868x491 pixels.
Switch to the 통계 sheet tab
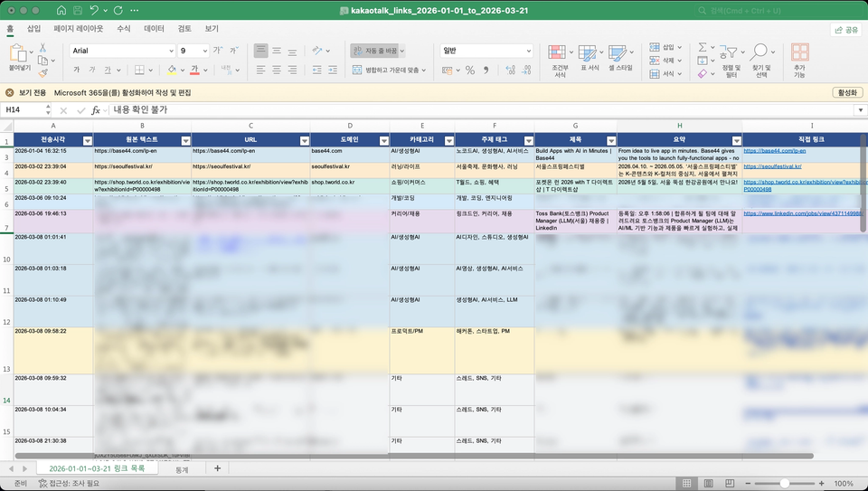coord(182,469)
